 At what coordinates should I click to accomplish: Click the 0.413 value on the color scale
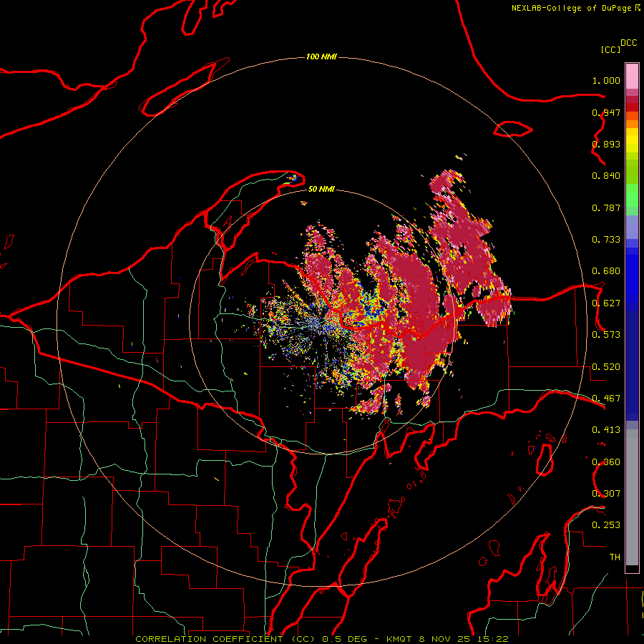[x=606, y=430]
